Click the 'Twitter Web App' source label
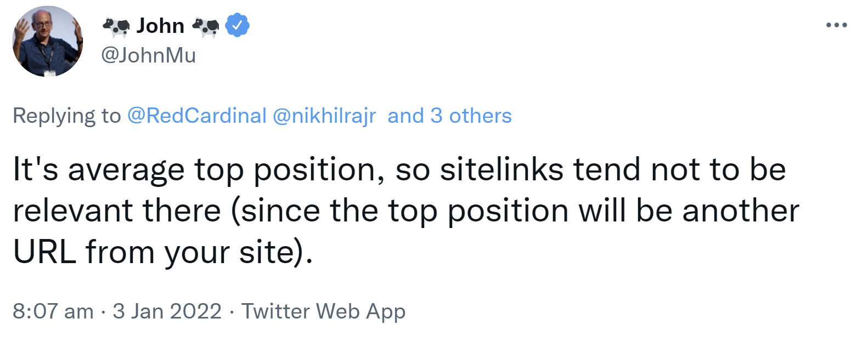 pos(324,311)
